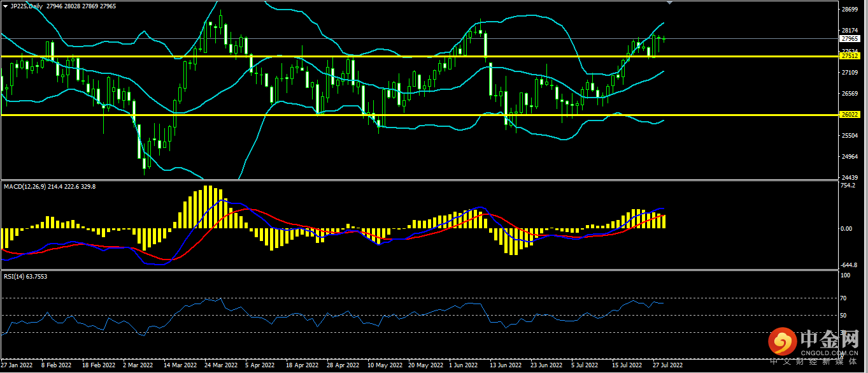Click the 24439 price scale label
This screenshot has height=373, width=868.
pyautogui.click(x=849, y=177)
